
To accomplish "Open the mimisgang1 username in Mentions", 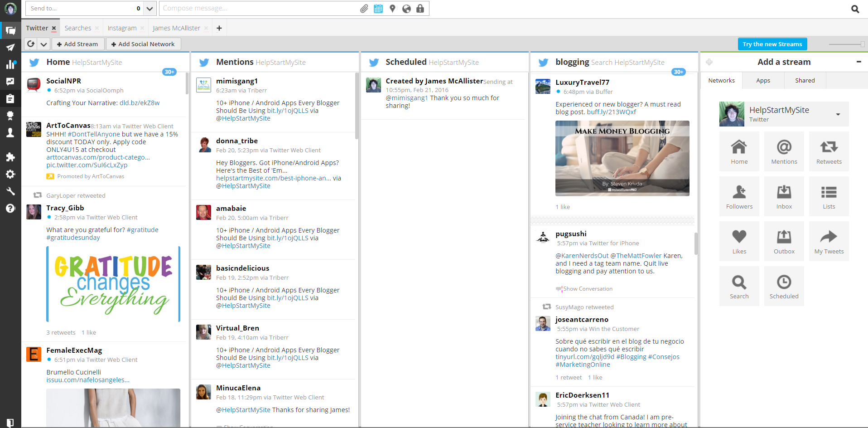I will click(237, 81).
